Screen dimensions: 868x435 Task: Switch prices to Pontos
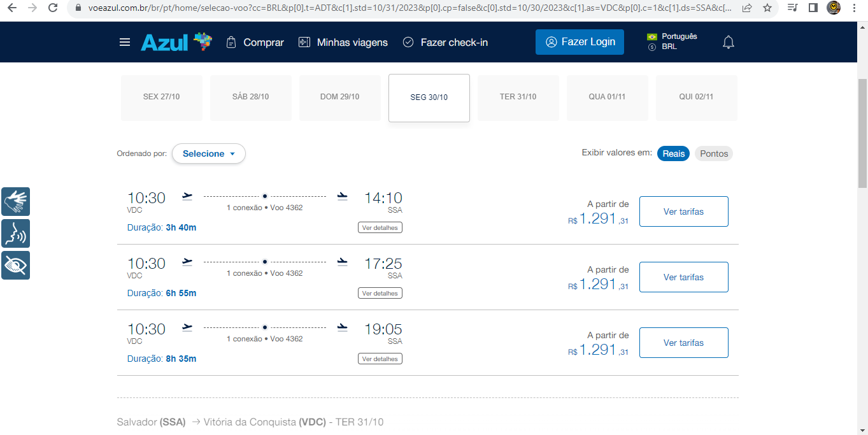[714, 153]
